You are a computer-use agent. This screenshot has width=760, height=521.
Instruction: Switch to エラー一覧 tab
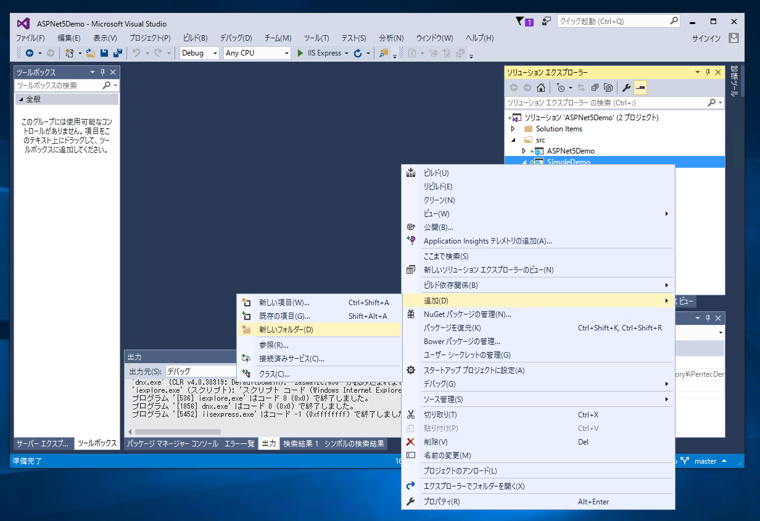click(x=239, y=443)
